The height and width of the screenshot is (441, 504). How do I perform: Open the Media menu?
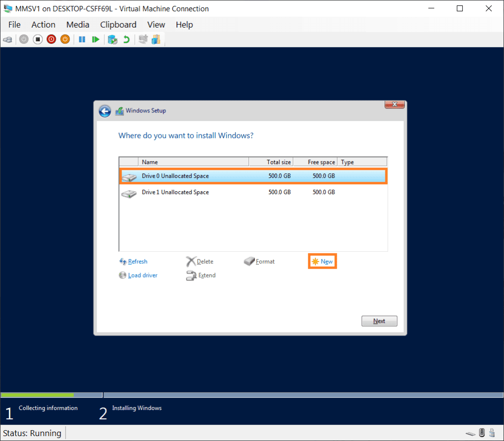coord(78,25)
